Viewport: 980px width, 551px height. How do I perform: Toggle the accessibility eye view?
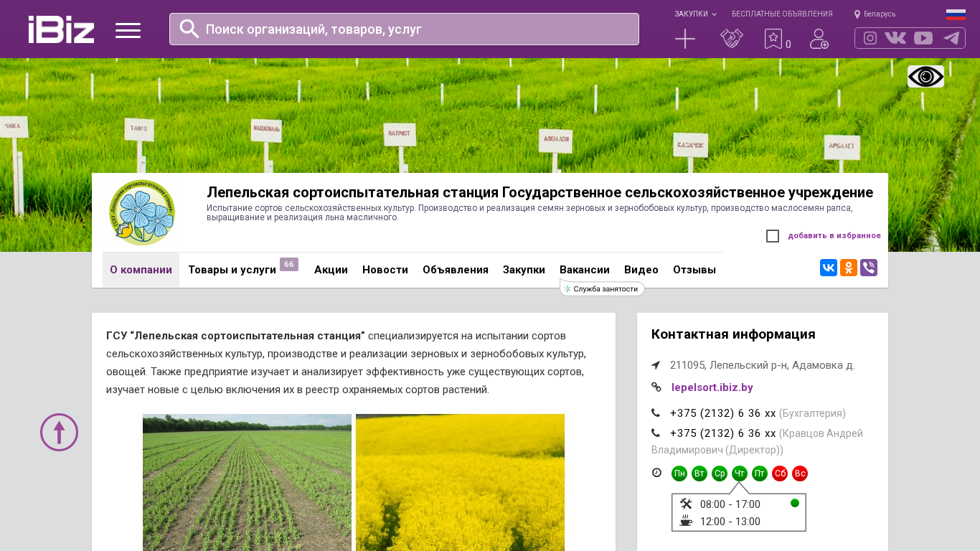click(925, 76)
